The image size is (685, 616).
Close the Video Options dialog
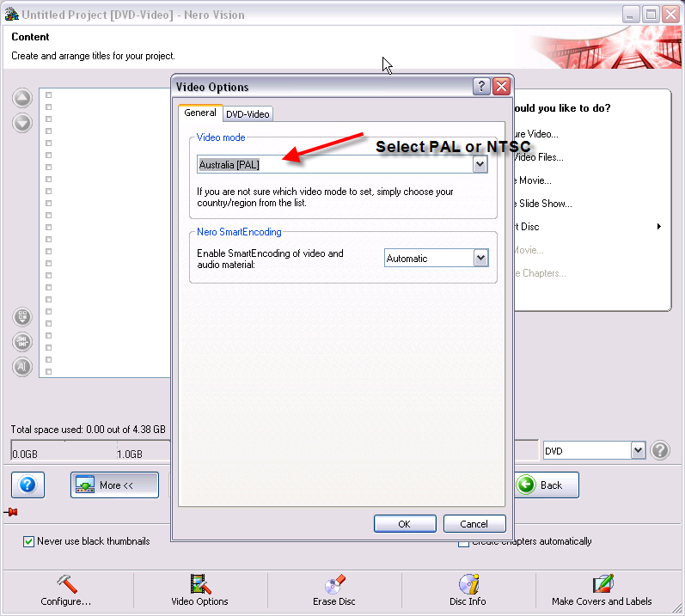[502, 87]
